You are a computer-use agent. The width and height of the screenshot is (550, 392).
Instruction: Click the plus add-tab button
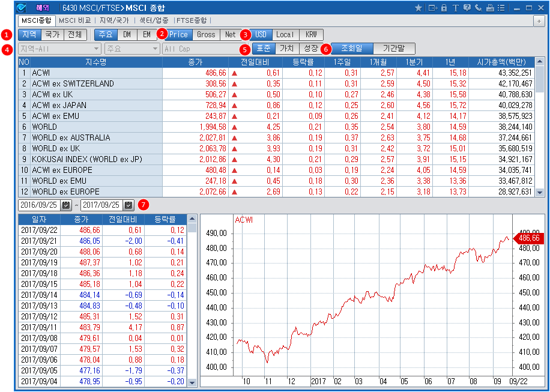[539, 21]
